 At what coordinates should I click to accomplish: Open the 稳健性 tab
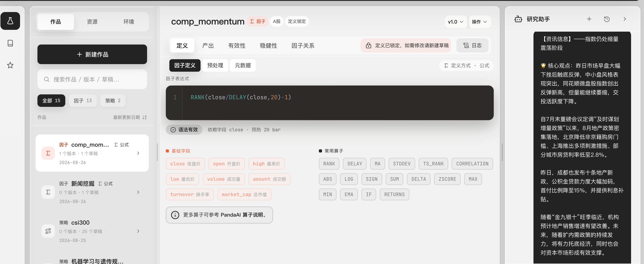(x=268, y=45)
